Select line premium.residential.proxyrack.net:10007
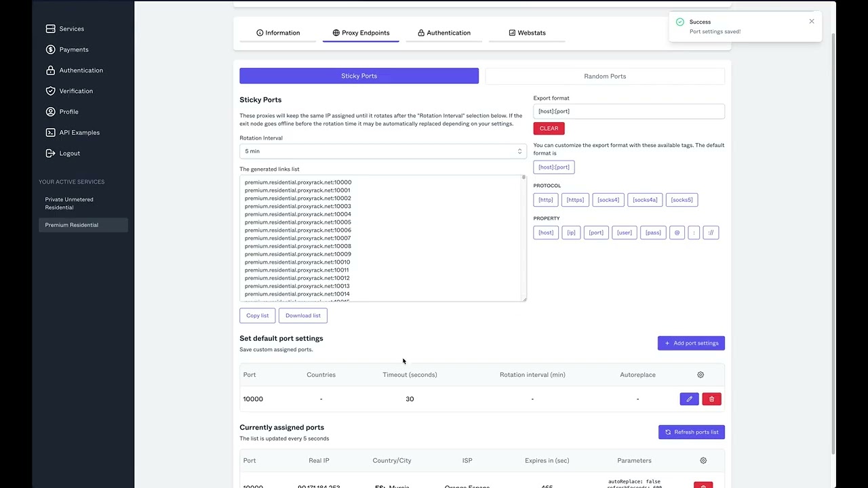Screen dimensions: 868x488 [x=298, y=238]
